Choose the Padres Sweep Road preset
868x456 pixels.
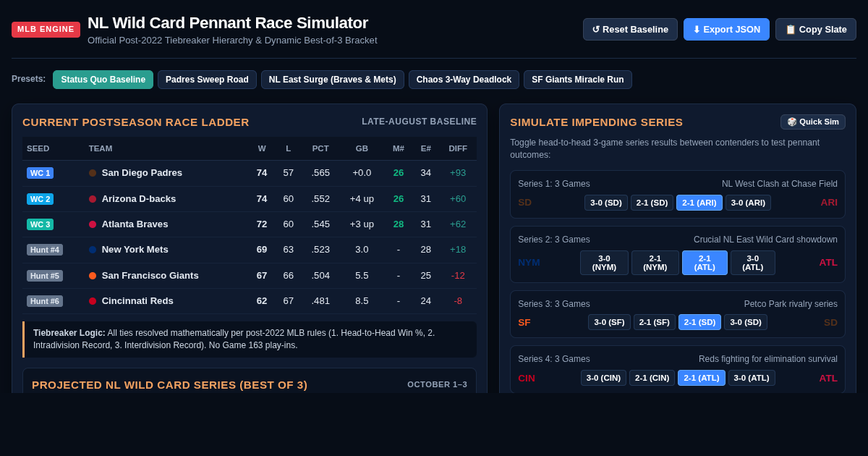coord(207,80)
